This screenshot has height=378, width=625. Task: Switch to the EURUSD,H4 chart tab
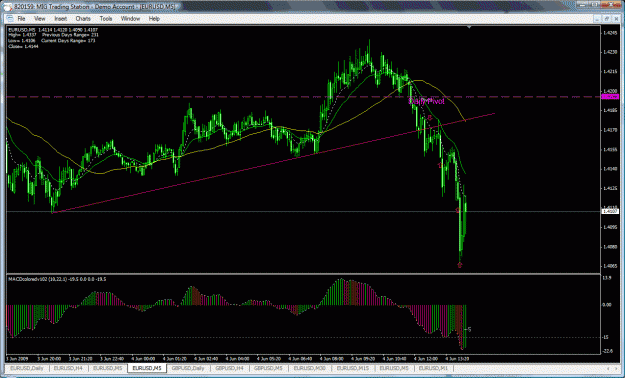pyautogui.click(x=68, y=368)
